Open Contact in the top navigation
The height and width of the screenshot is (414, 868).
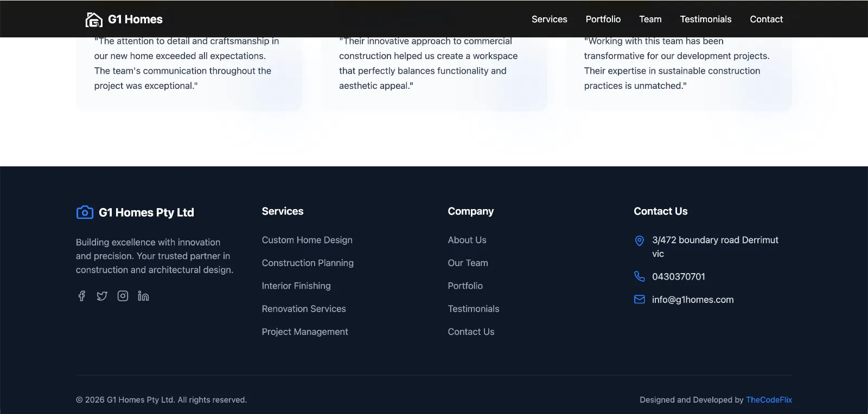point(766,20)
